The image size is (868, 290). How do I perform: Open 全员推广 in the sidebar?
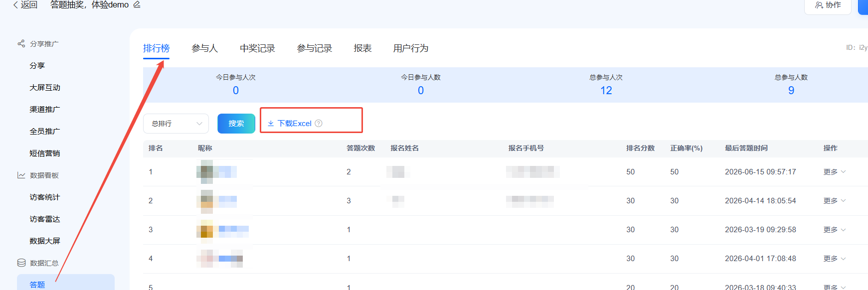click(45, 132)
